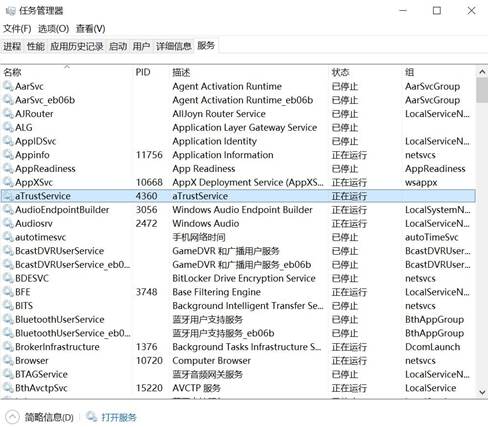
Task: Switch to the 性能 tab
Action: (36, 46)
